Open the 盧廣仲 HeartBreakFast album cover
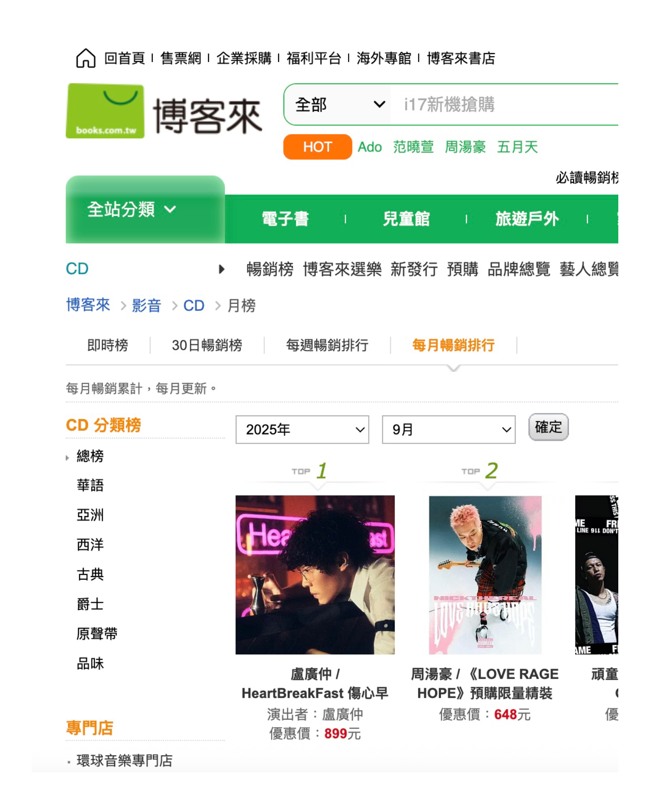This screenshot has width=650, height=812. 315,575
